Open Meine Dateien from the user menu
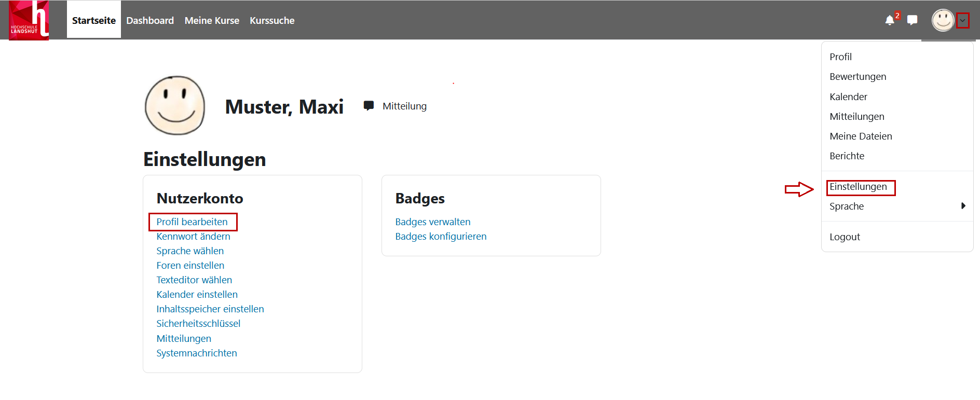 (x=861, y=136)
